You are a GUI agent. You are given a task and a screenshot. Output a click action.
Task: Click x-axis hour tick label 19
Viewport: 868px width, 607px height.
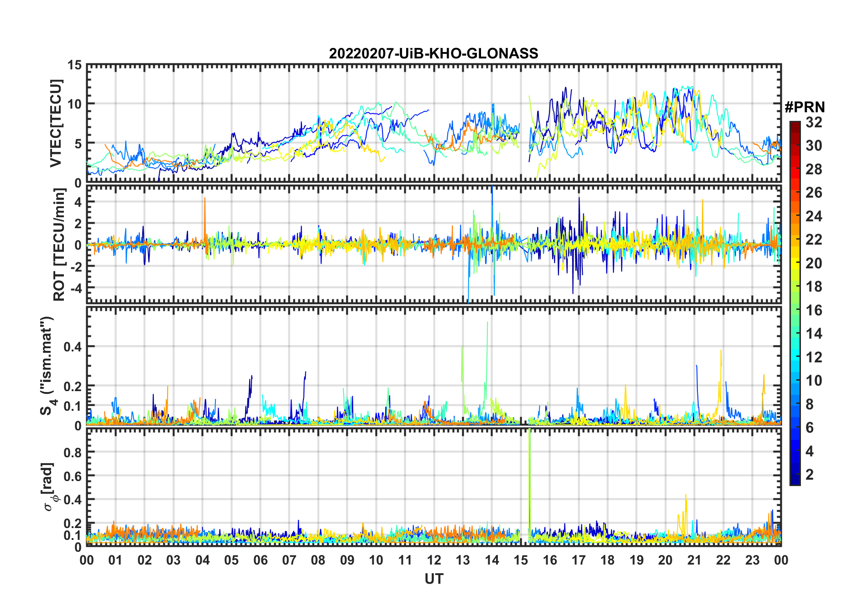tap(637, 560)
